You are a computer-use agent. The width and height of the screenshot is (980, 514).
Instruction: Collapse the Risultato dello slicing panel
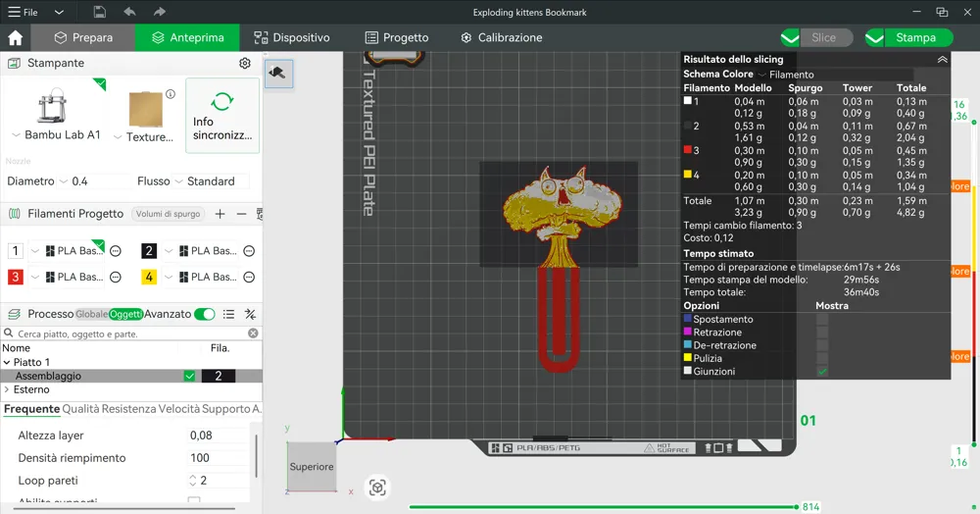coord(942,60)
